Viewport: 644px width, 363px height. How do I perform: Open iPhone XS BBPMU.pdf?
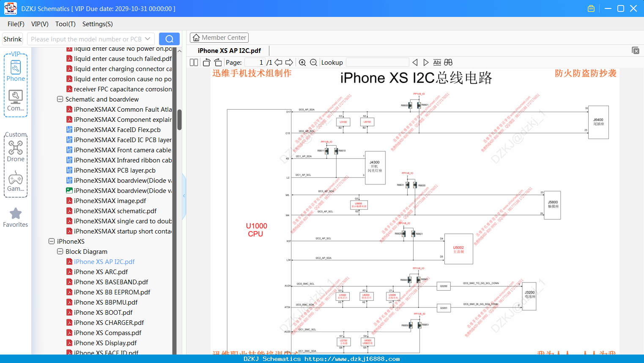coord(106,302)
